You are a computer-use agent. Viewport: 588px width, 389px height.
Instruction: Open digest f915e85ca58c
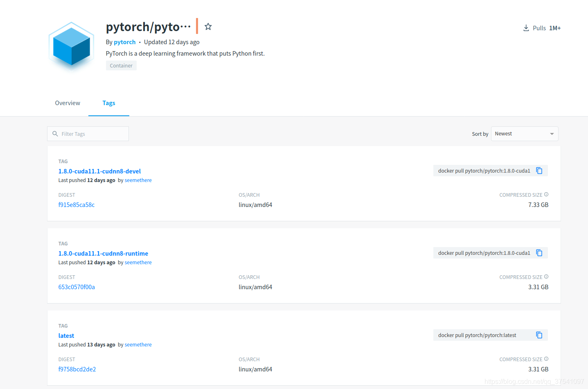pos(77,205)
